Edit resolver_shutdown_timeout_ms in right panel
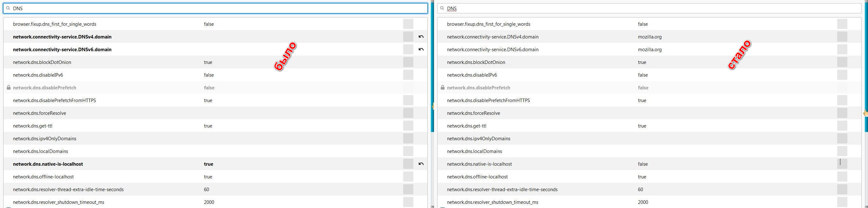 [x=842, y=202]
